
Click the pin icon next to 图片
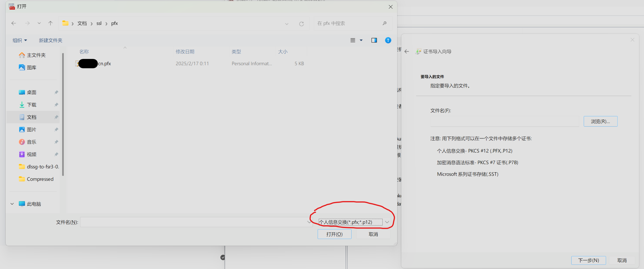(56, 130)
